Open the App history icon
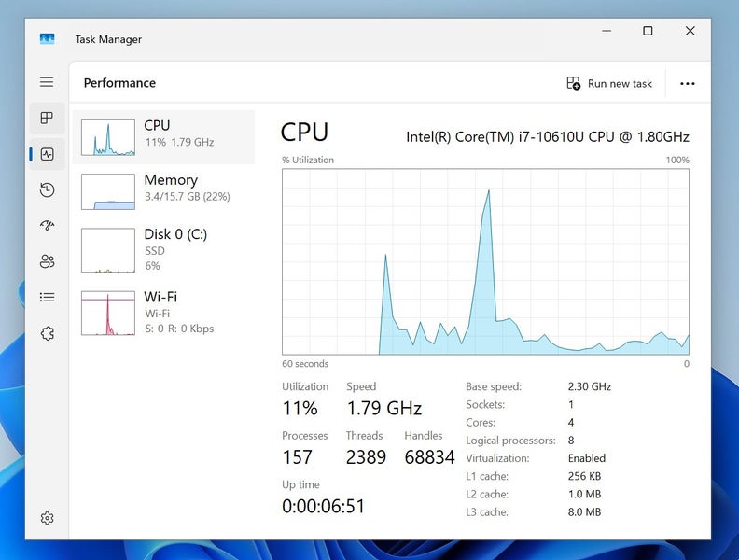The width and height of the screenshot is (739, 560). tap(47, 190)
